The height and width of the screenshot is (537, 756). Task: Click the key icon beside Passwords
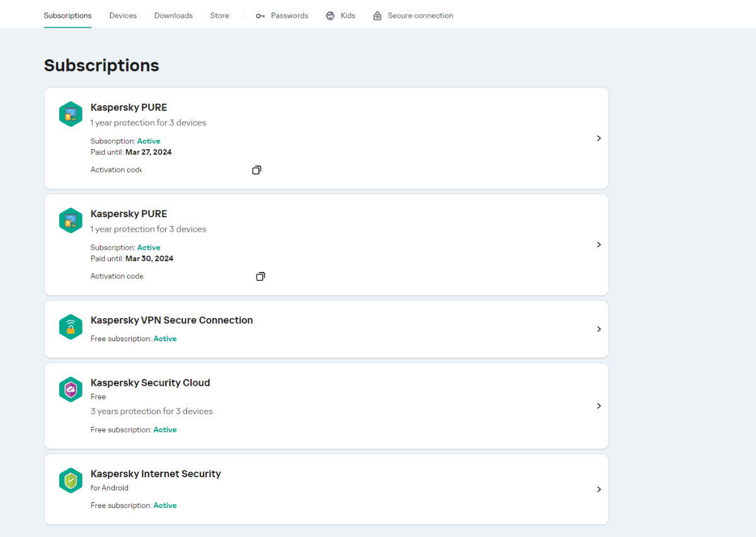(260, 16)
